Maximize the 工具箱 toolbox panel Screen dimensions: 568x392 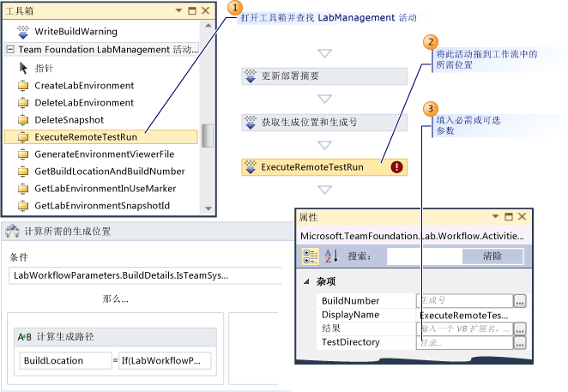click(x=192, y=11)
